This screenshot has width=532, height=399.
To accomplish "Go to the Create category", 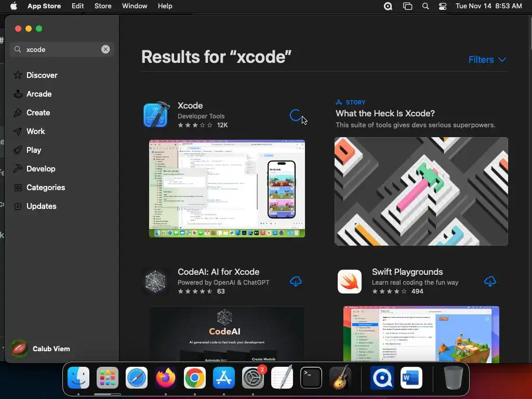I will tap(32, 112).
